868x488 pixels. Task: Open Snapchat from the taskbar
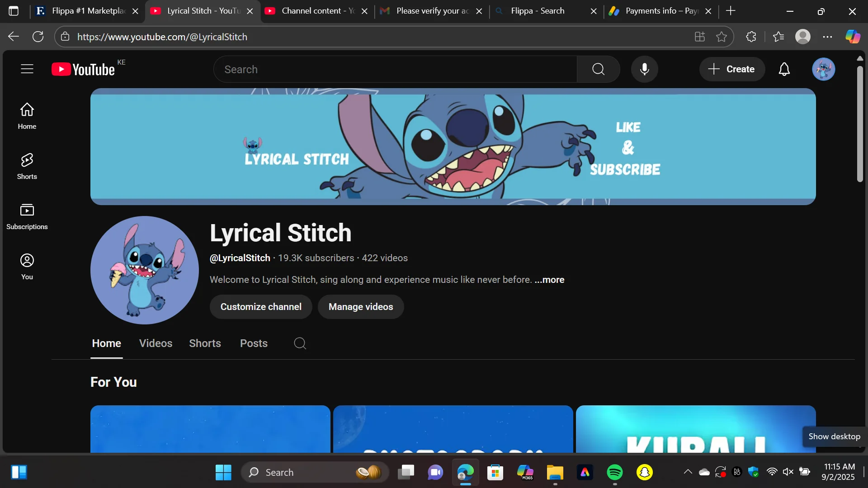(644, 472)
